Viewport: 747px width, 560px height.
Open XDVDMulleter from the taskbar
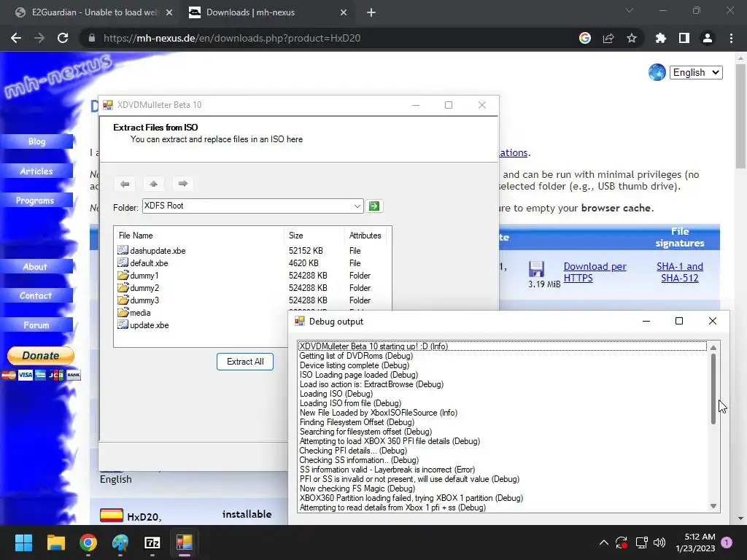click(x=185, y=542)
